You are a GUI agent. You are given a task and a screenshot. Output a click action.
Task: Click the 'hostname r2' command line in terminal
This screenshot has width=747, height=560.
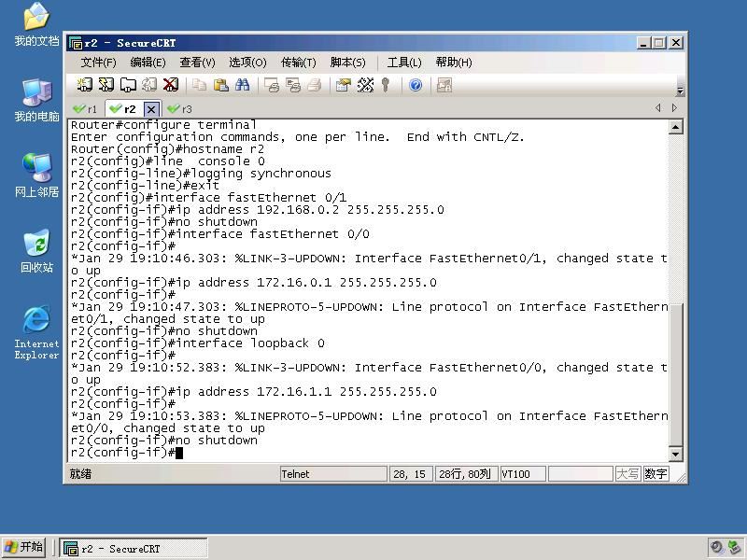click(x=167, y=149)
